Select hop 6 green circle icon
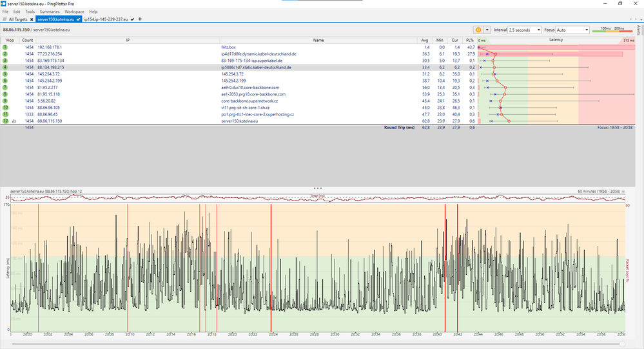 tap(5, 81)
